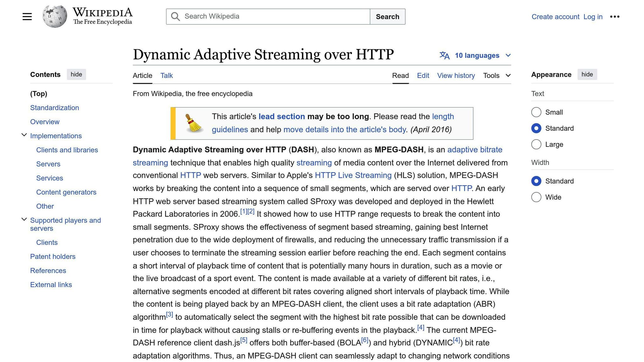This screenshot has width=644, height=362.
Task: Open the length guidelines link
Action: 443,117
